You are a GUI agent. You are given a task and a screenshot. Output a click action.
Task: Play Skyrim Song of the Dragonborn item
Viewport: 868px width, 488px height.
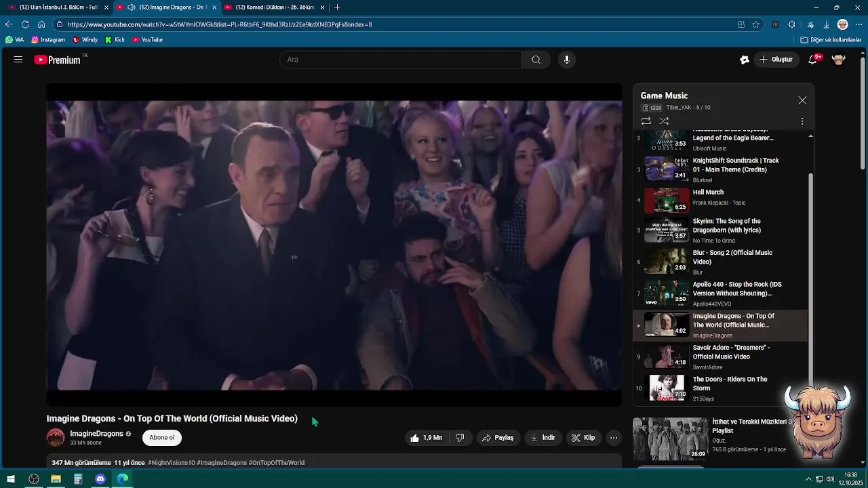pyautogui.click(x=722, y=230)
